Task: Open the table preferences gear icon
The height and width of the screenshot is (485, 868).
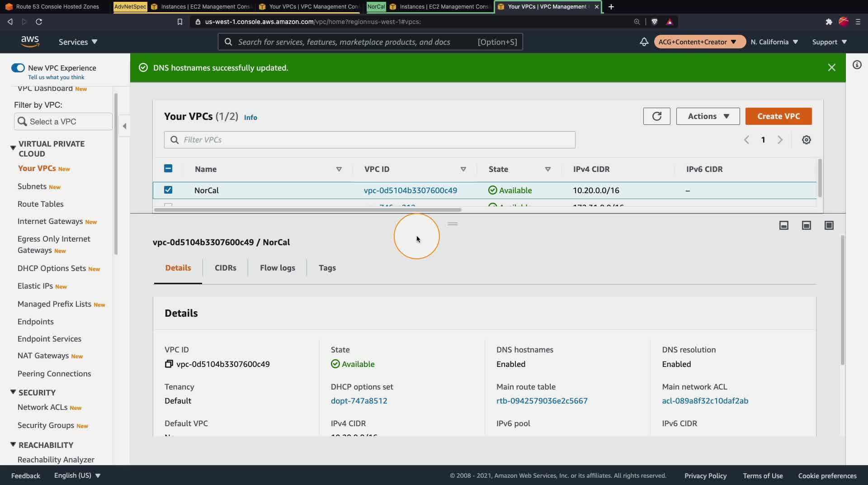Action: point(806,140)
